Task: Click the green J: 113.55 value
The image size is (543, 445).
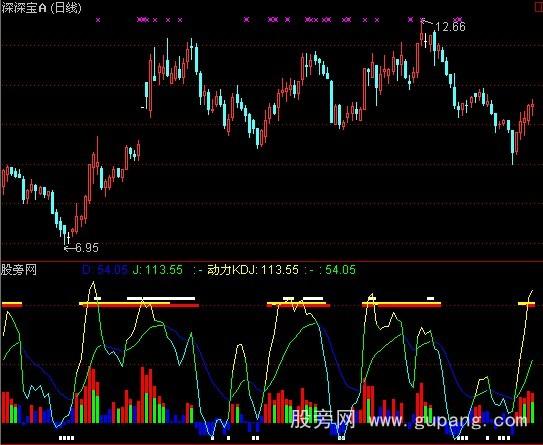Action: point(158,270)
